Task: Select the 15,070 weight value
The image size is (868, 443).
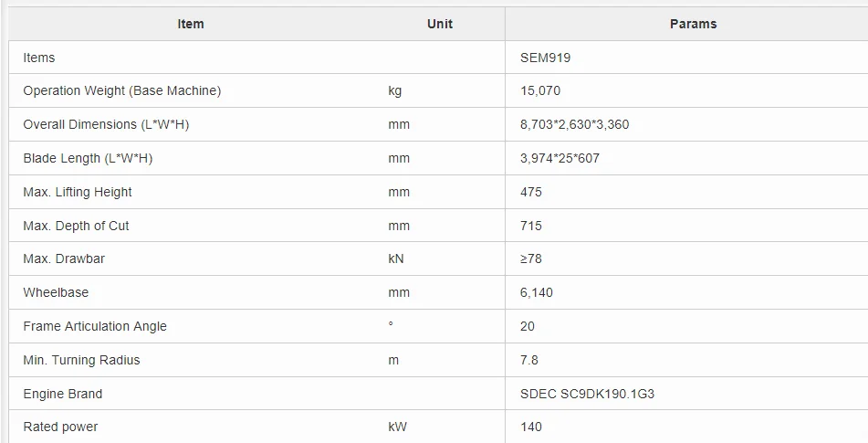Action: [x=540, y=90]
